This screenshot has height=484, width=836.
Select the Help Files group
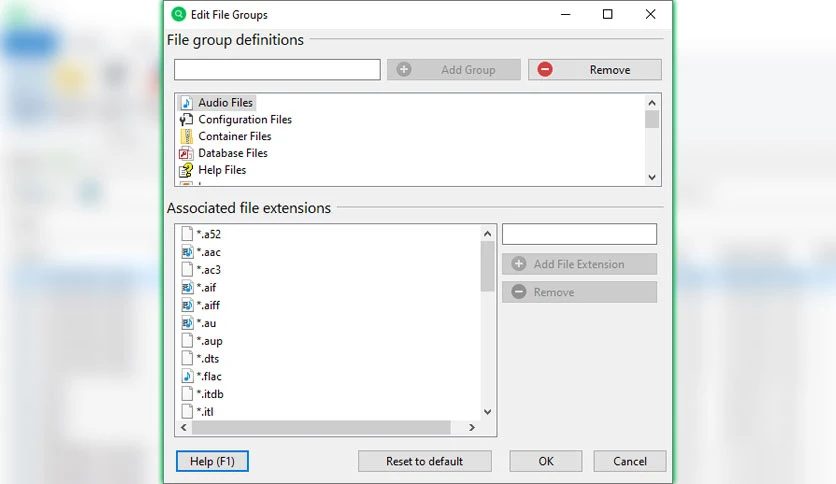coord(222,170)
